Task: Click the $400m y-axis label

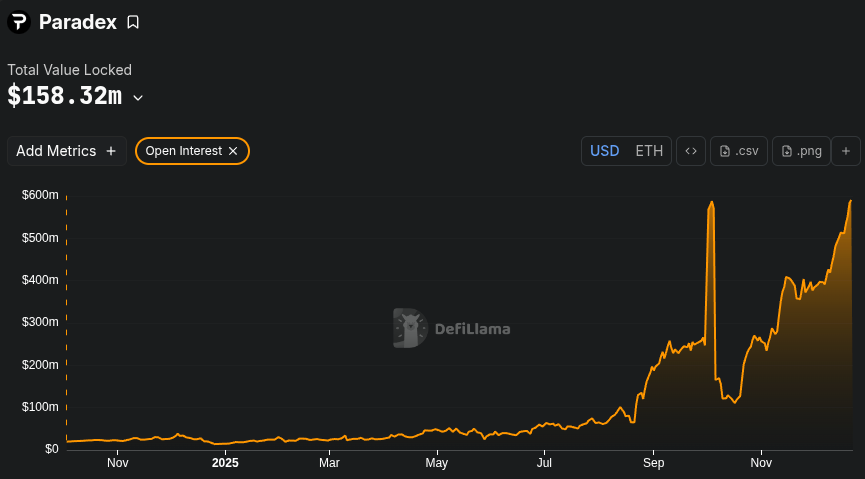Action: click(x=40, y=280)
